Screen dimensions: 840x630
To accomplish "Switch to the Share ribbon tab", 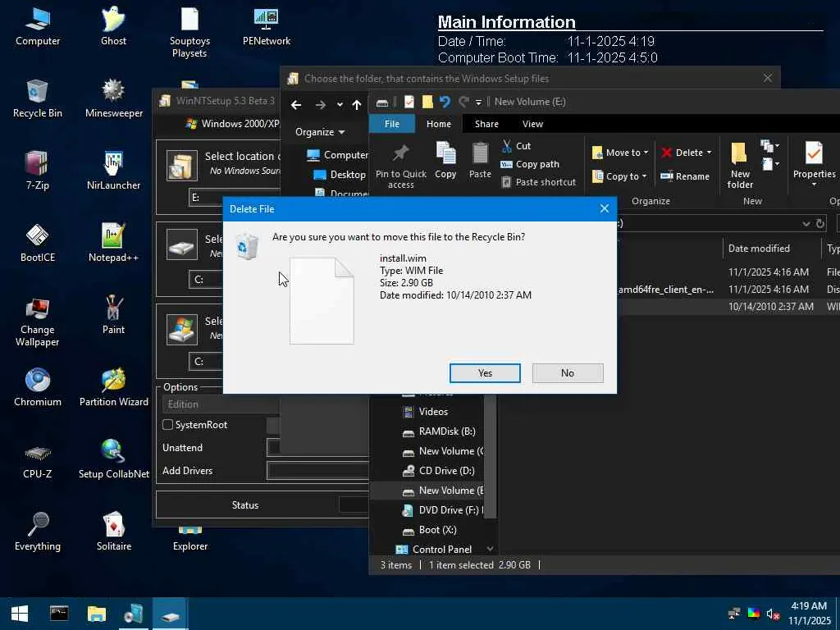I will click(486, 124).
